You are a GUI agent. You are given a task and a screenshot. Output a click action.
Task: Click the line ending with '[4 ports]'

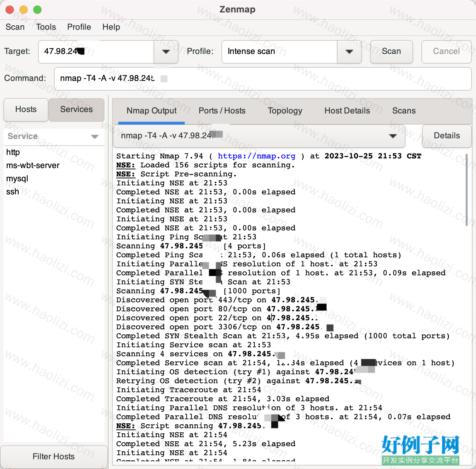191,246
